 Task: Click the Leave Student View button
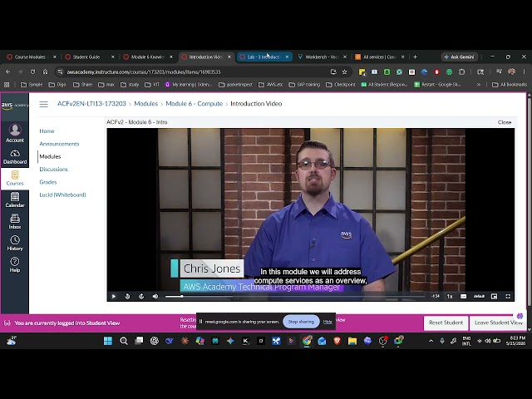click(498, 323)
